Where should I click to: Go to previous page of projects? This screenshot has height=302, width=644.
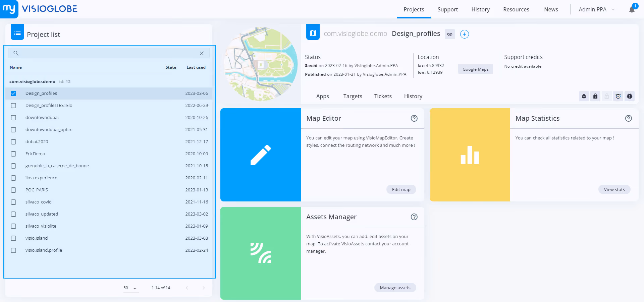pos(187,288)
